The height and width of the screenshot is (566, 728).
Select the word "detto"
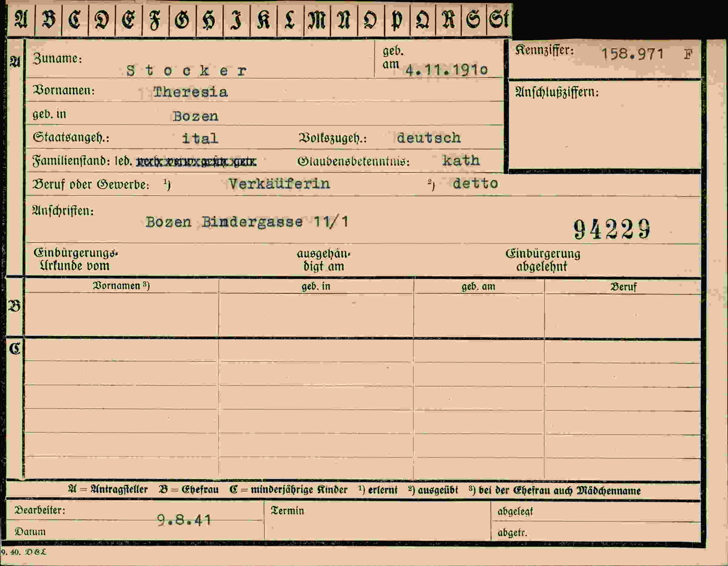coord(475,183)
